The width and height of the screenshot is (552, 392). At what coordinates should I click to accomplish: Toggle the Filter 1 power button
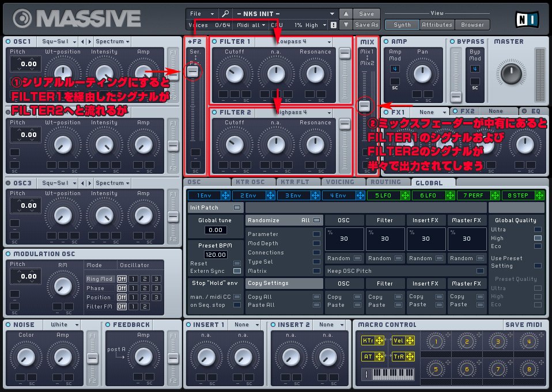pyautogui.click(x=214, y=41)
